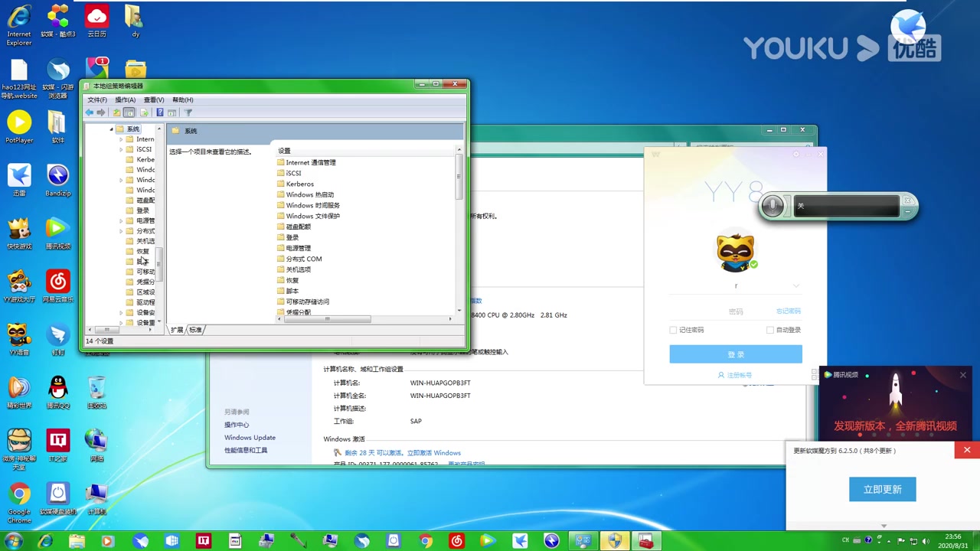Select the Windows 时间服务 folder
The width and height of the screenshot is (980, 551).
309,205
